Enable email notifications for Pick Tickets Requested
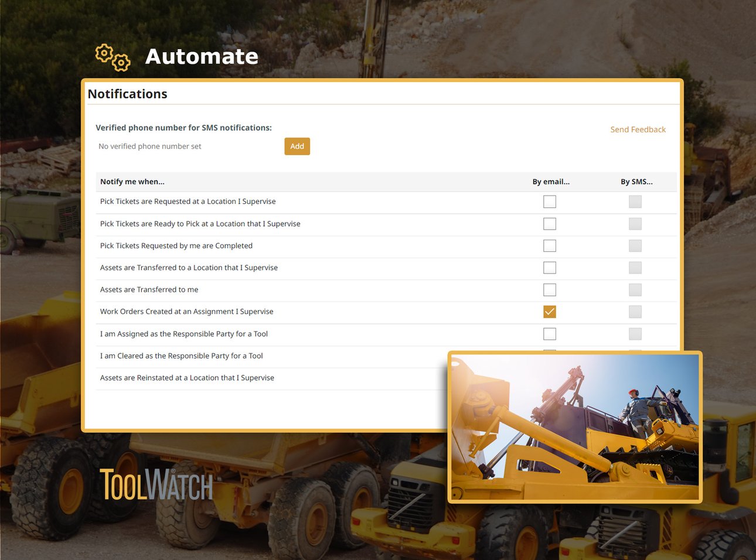The image size is (756, 560). pyautogui.click(x=550, y=201)
